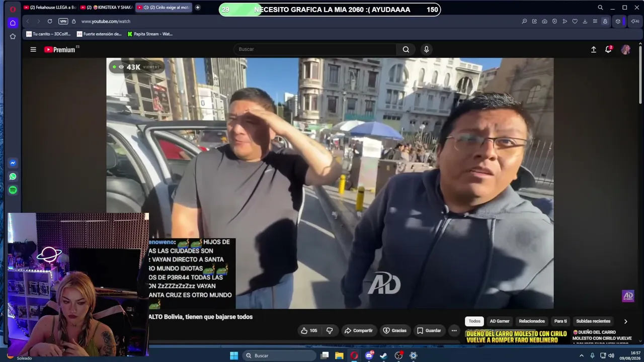Viewport: 644px width, 362px height.
Task: Open the extensions cube icon
Action: pos(618,21)
